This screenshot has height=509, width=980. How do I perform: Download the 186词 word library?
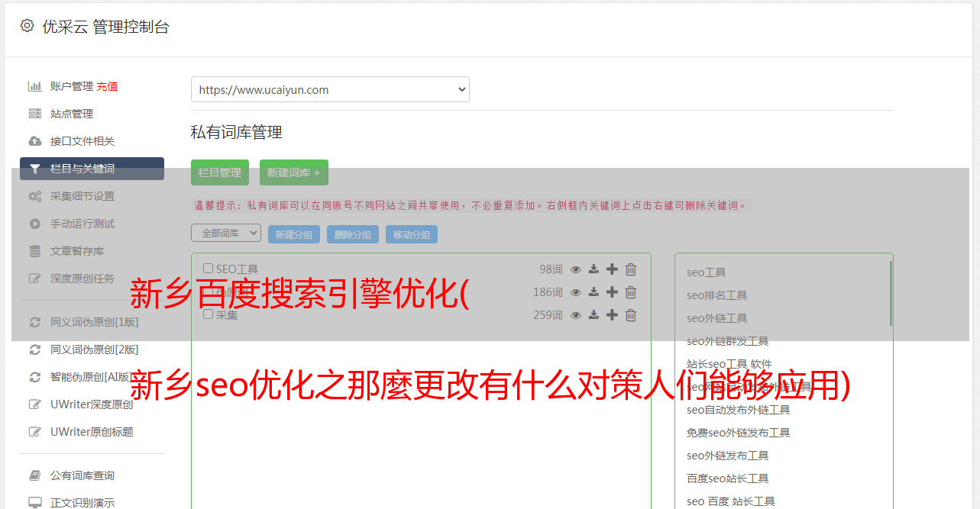(593, 292)
